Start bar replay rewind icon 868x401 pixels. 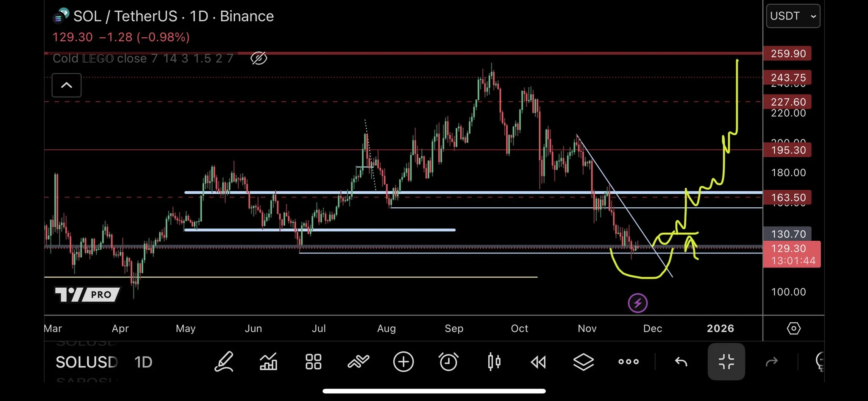coord(538,362)
